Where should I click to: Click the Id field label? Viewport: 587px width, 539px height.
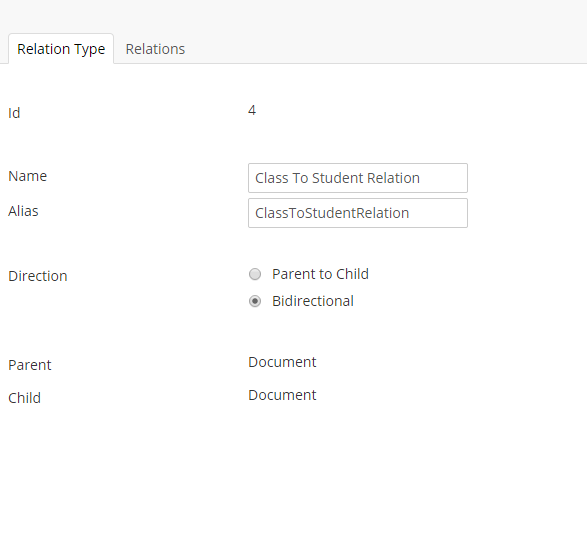tap(14, 113)
